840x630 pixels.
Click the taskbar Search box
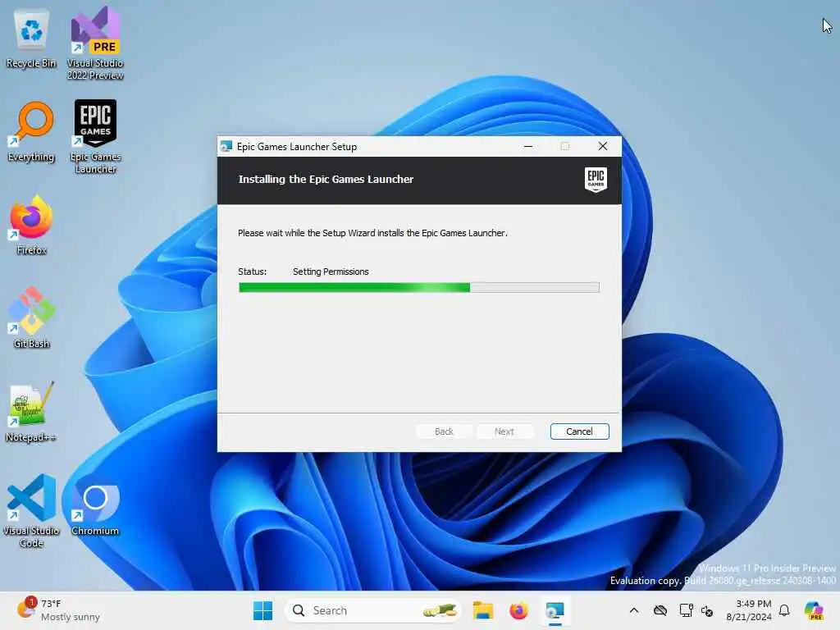[373, 610]
